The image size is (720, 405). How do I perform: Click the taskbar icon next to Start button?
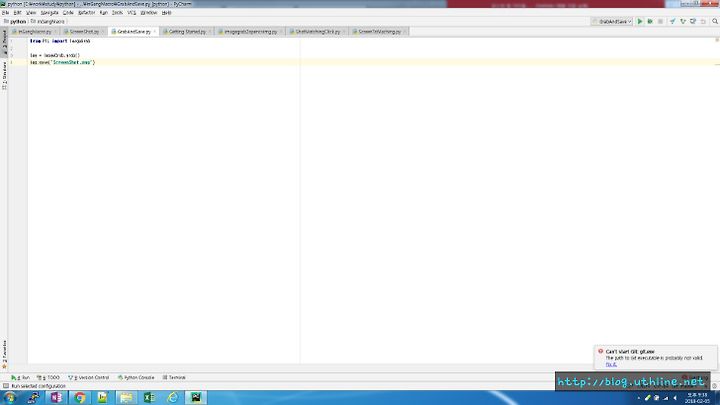click(33, 398)
